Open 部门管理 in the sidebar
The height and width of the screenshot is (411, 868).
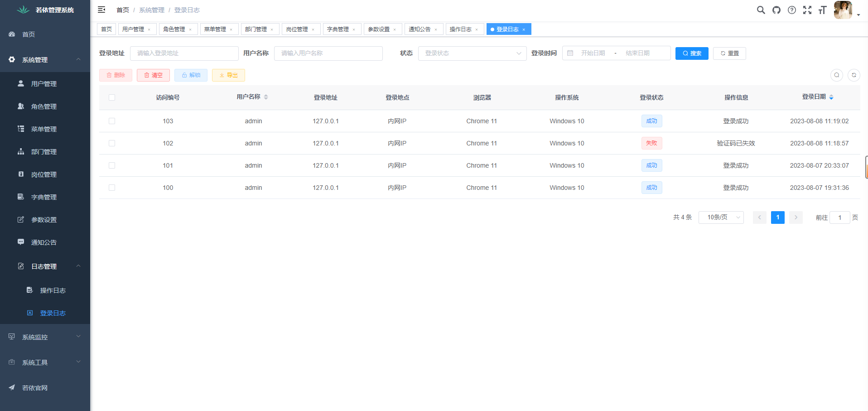coord(45,152)
